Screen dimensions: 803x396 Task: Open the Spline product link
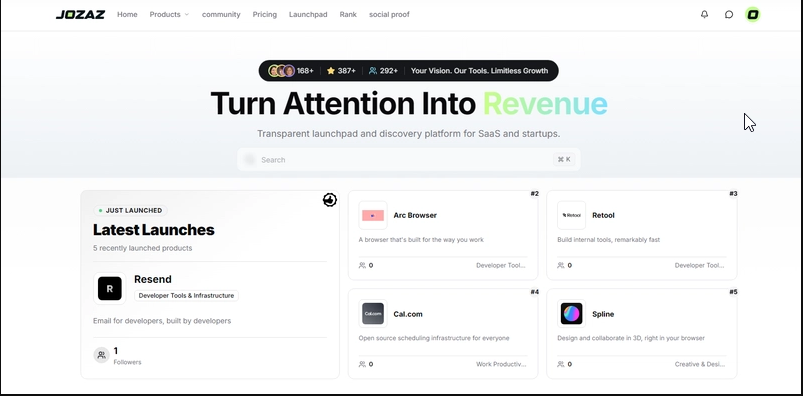(603, 314)
